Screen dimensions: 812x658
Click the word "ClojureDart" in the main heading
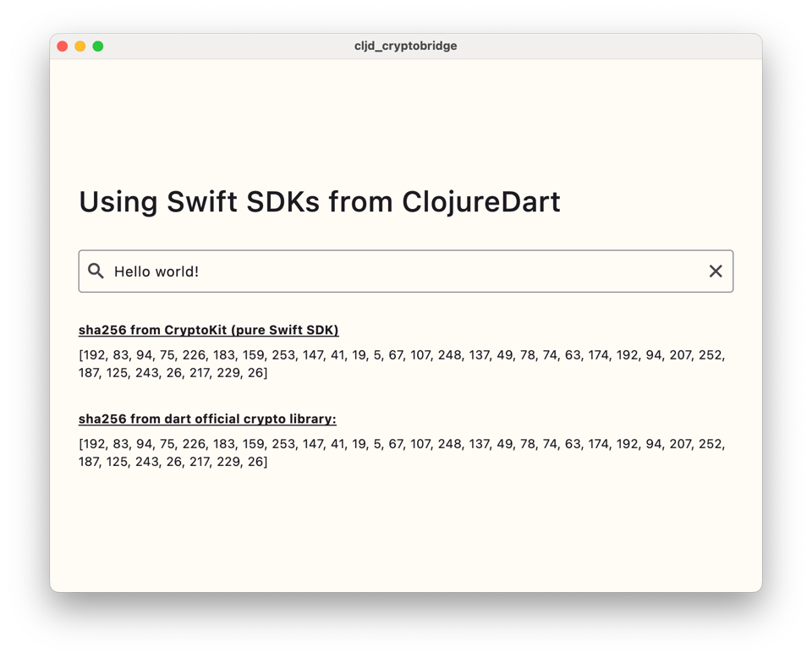click(480, 202)
